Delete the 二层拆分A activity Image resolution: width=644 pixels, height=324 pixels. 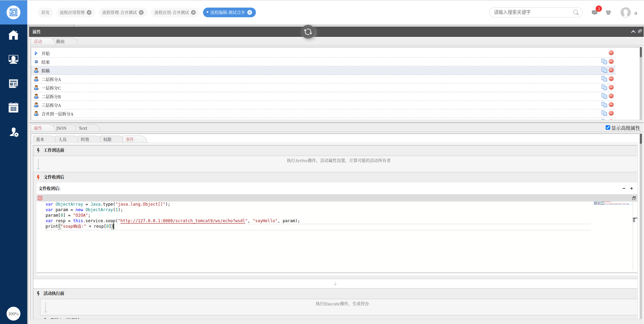pos(611,79)
